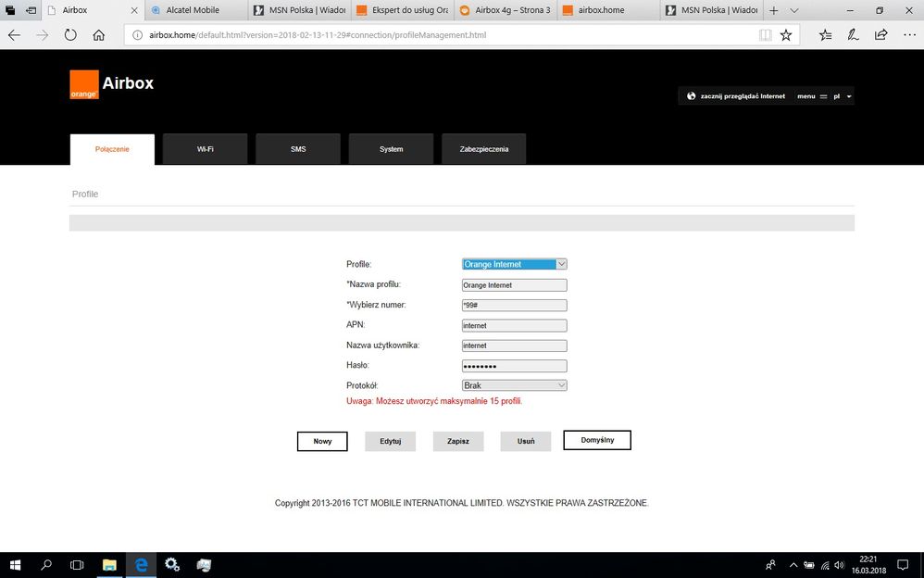Click the globe icon beside zacznij przeglądać Internet
The image size is (924, 578).
691,96
